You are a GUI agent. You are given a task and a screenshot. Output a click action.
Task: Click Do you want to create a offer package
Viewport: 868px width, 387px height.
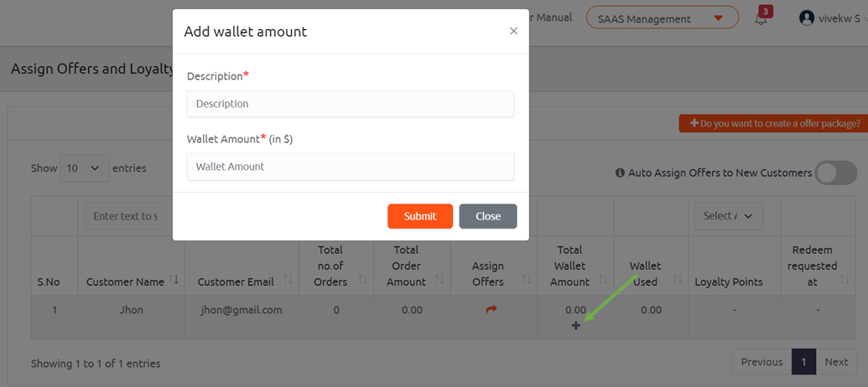773,123
